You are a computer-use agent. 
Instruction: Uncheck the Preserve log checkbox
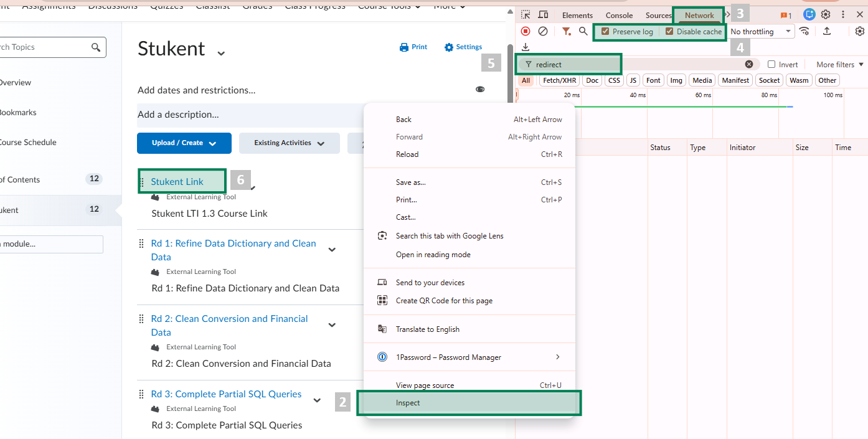tap(605, 32)
